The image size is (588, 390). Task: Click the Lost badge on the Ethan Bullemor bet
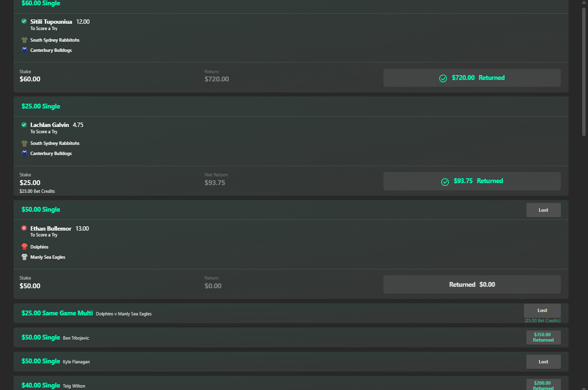click(543, 210)
